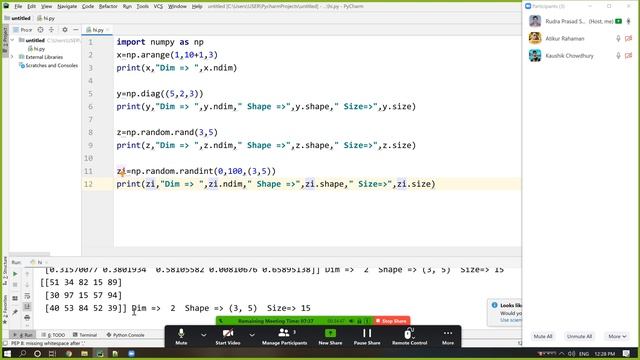Select the hi.py editor tab
Viewport: 640px width, 360px height.
[x=96, y=30]
